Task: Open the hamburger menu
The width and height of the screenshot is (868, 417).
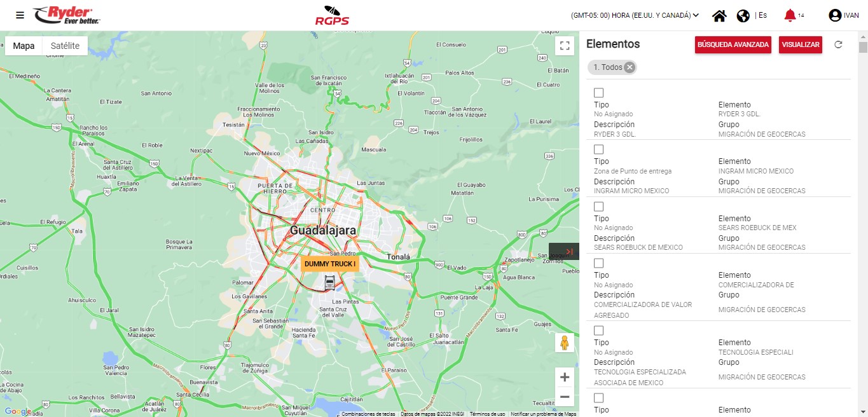Action: pyautogui.click(x=20, y=15)
